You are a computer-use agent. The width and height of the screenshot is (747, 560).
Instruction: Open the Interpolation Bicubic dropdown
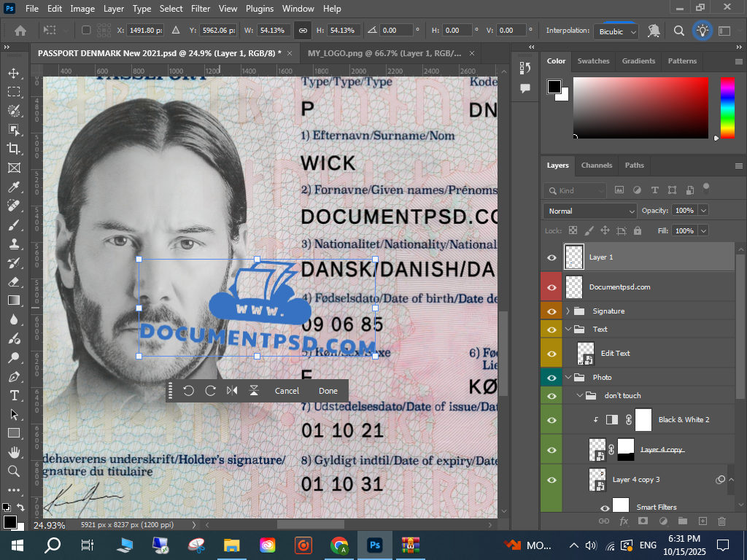tap(617, 31)
